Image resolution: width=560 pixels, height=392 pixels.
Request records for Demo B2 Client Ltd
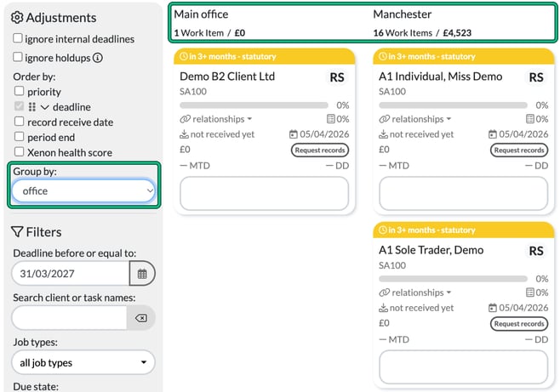320,151
